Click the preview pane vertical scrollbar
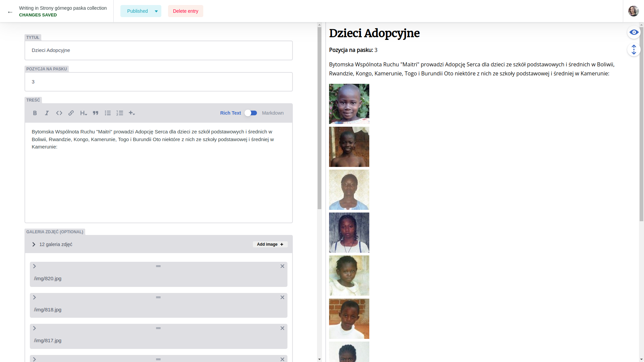The image size is (644, 362). (x=641, y=124)
